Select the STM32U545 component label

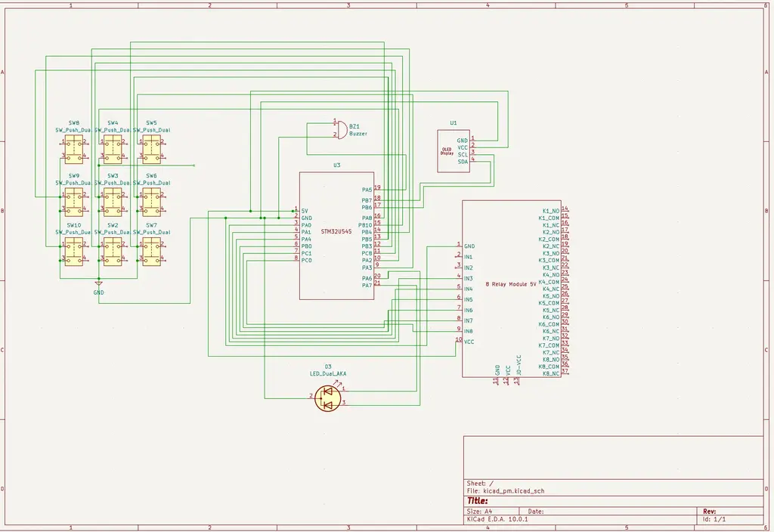coord(336,231)
